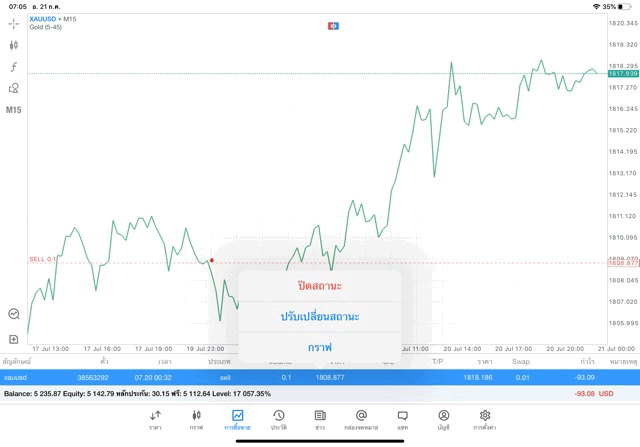
Task: Choose กราฟ (chart) in popup menu
Action: pos(320,346)
